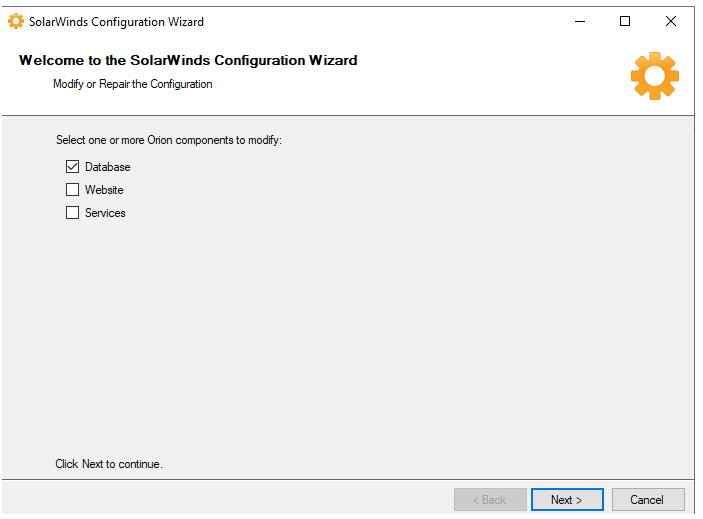
Task: Click the SolarWinds gear icon in title bar
Action: click(x=16, y=21)
